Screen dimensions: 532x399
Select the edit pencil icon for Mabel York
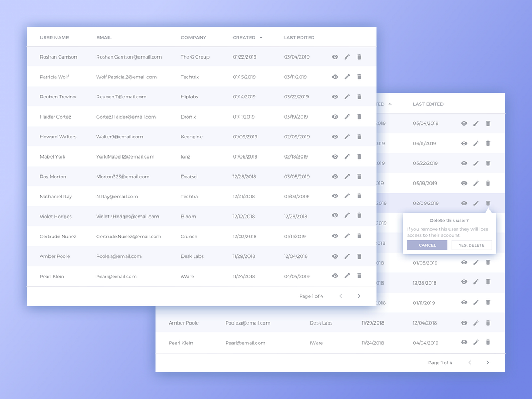(x=347, y=156)
